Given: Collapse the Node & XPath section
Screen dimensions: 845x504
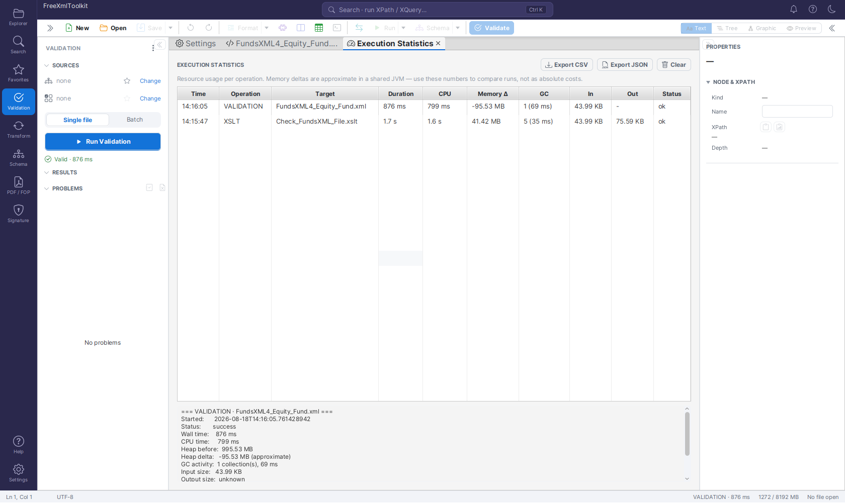Looking at the screenshot, I should point(708,82).
